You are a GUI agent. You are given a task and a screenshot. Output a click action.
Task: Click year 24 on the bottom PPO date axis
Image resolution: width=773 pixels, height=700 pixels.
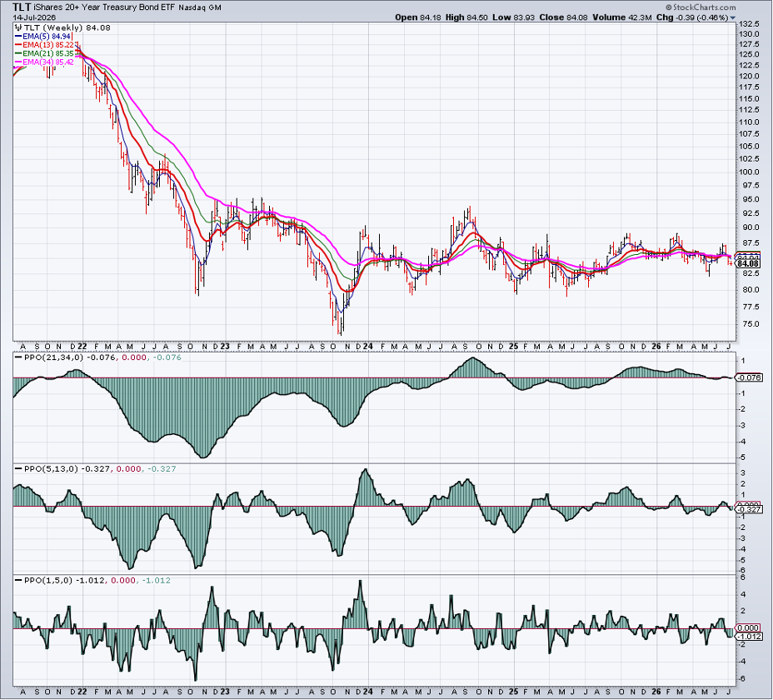(368, 692)
